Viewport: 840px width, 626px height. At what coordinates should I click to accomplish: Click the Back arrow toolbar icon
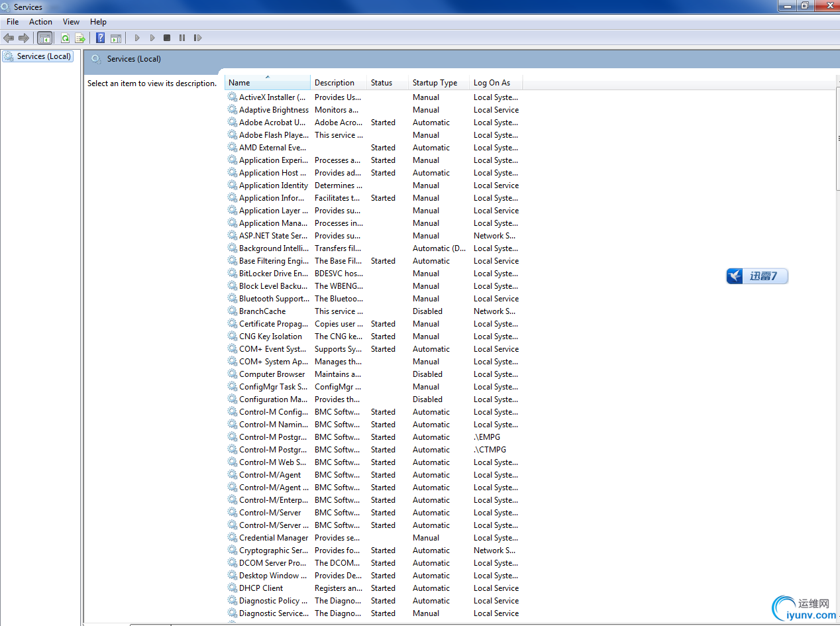point(9,38)
